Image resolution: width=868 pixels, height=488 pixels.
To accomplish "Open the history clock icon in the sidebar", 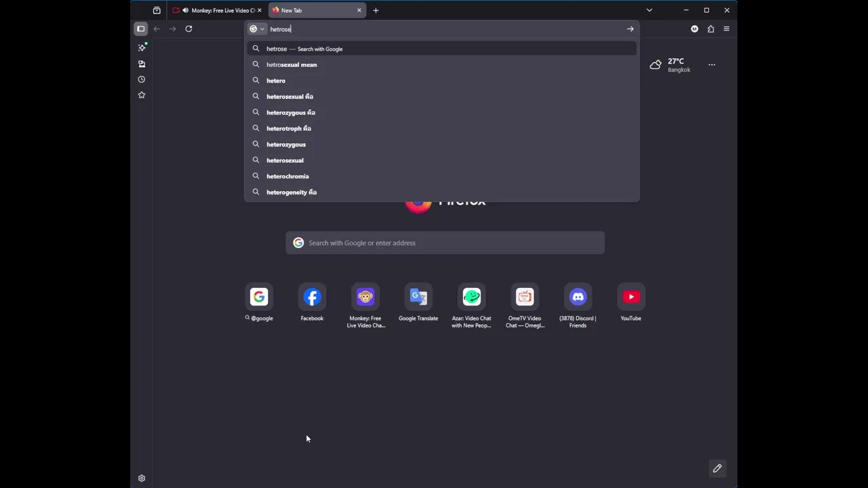I will (x=142, y=79).
